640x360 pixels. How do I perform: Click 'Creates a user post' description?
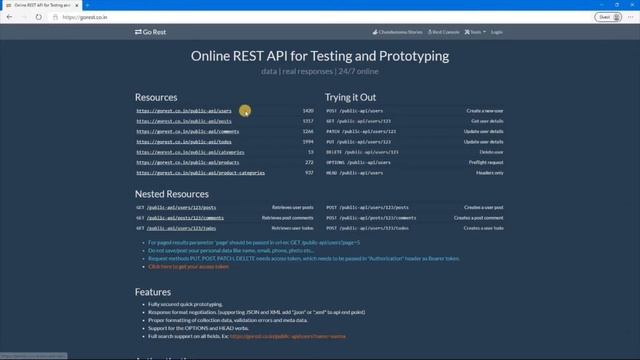[x=483, y=207]
